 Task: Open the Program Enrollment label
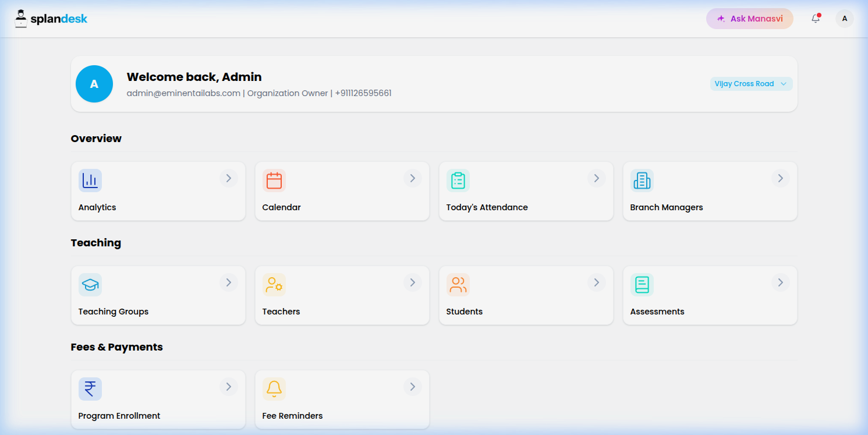119,416
